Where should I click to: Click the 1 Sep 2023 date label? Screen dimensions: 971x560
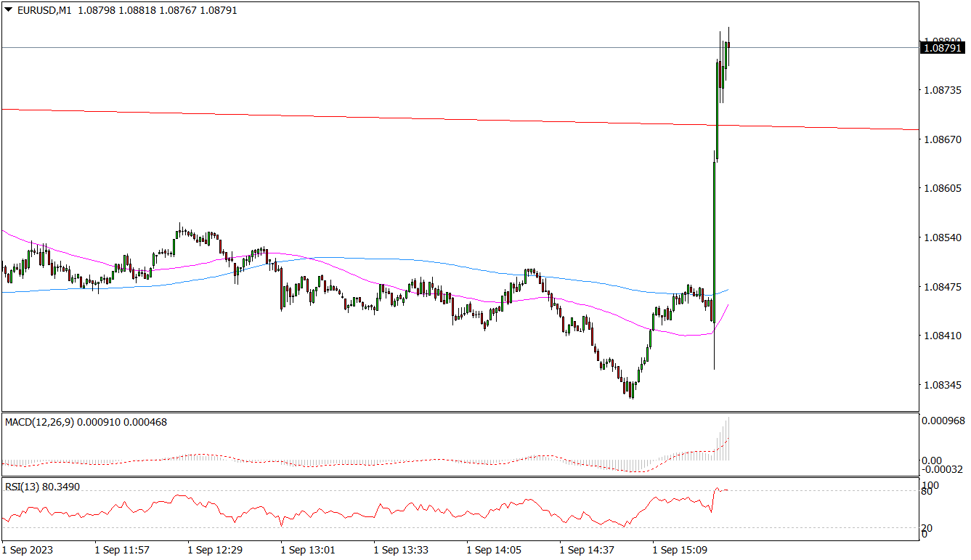point(28,550)
